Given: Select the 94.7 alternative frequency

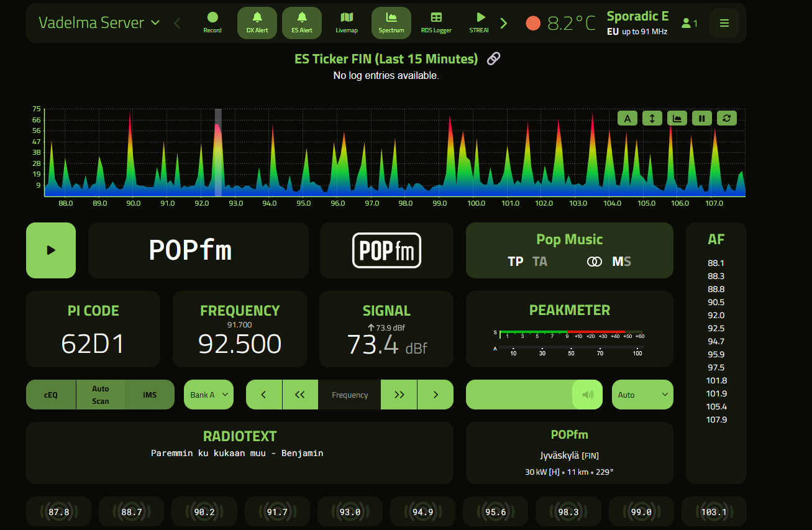Looking at the screenshot, I should pos(716,341).
